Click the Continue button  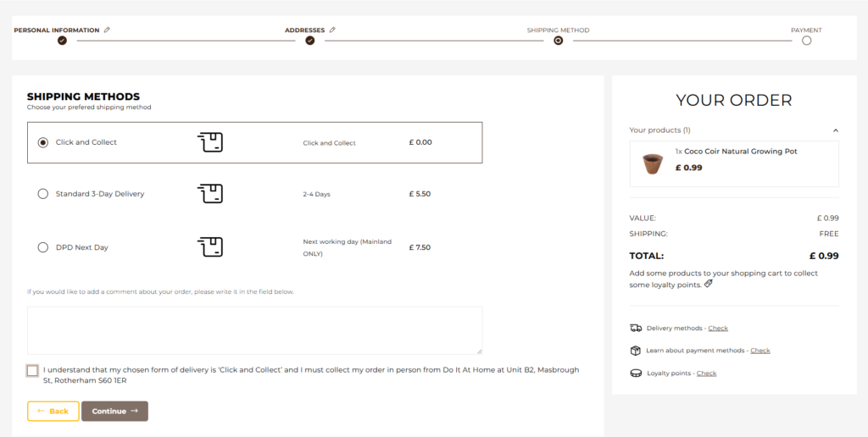[114, 411]
